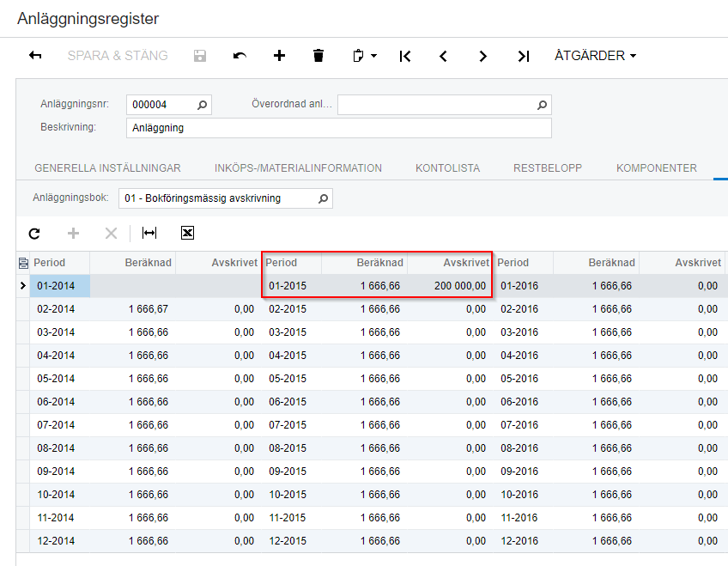The image size is (728, 566).
Task: Click the back arrow icon
Action: pos(35,56)
